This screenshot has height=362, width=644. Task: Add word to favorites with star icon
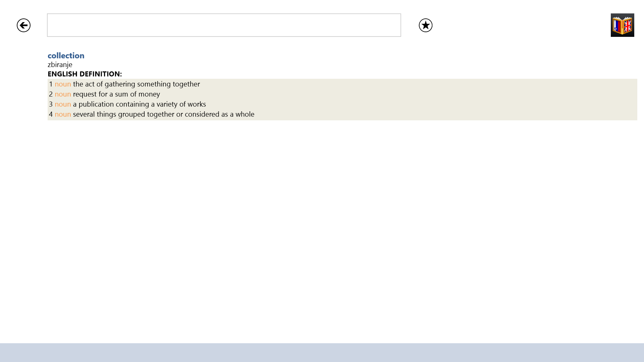coord(425,25)
